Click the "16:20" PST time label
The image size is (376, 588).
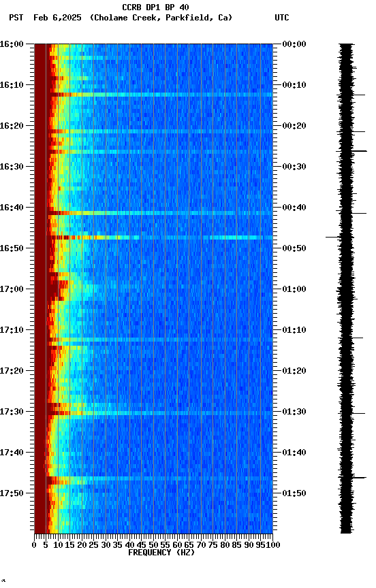(12, 126)
